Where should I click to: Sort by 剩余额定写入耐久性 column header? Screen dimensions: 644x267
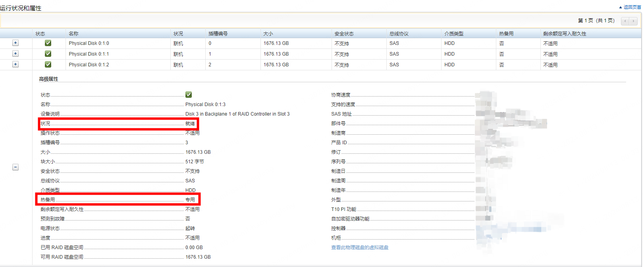click(565, 34)
